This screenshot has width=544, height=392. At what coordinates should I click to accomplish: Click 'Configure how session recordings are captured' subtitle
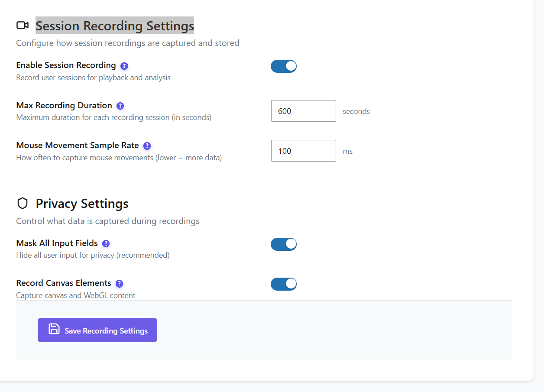click(x=127, y=43)
